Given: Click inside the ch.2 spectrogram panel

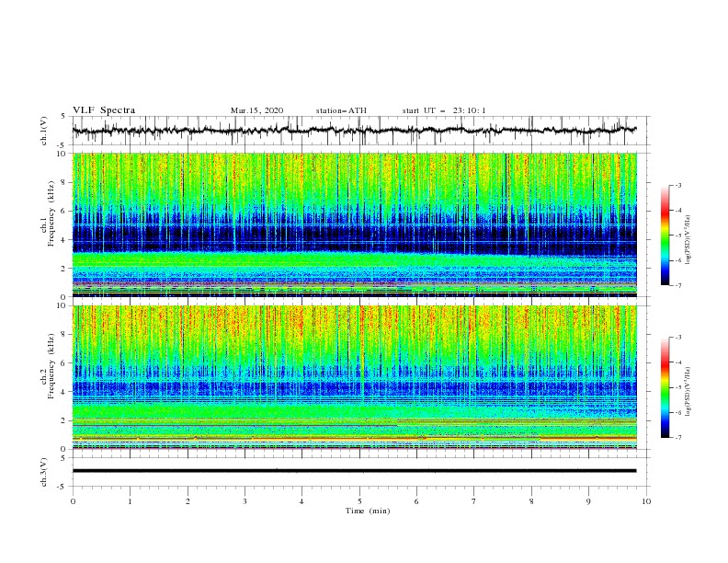Looking at the screenshot, I should (354, 377).
